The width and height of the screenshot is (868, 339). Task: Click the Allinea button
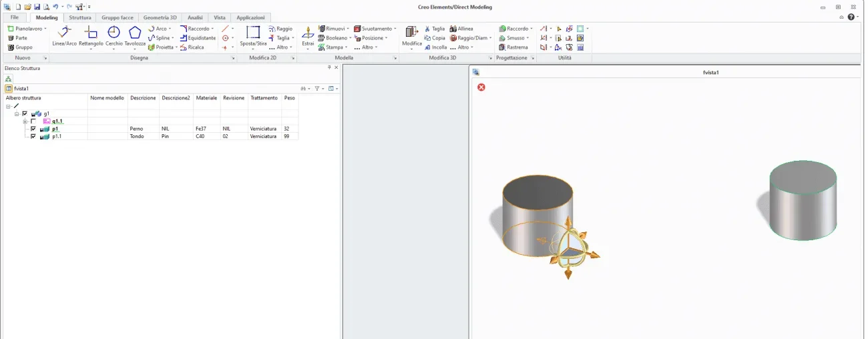point(461,29)
